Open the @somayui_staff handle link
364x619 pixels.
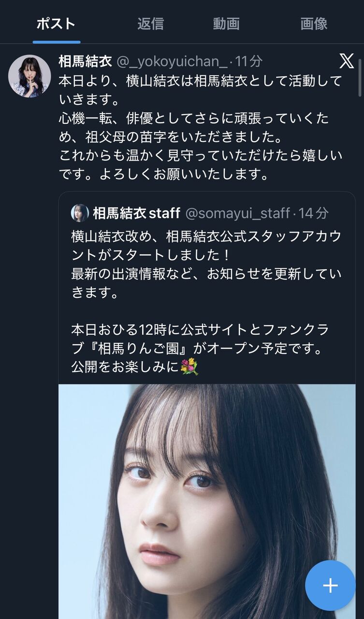coord(237,213)
